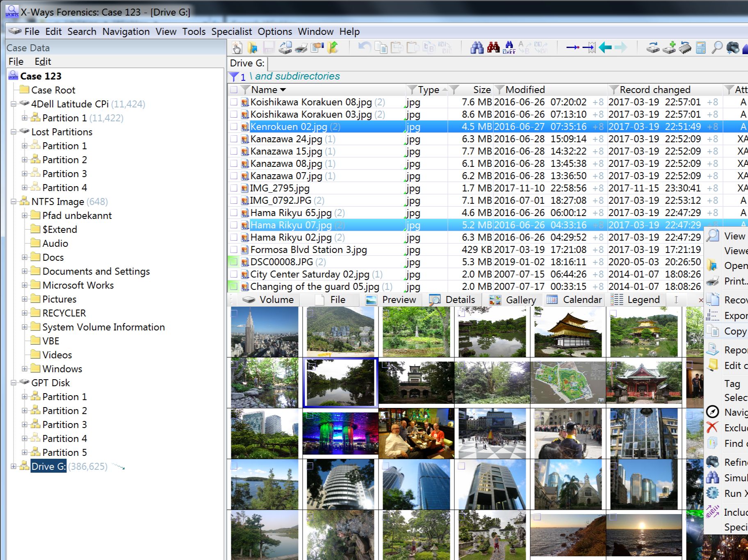Expand the Windows folder node
Viewport: 748px width, 560px height.
(25, 369)
